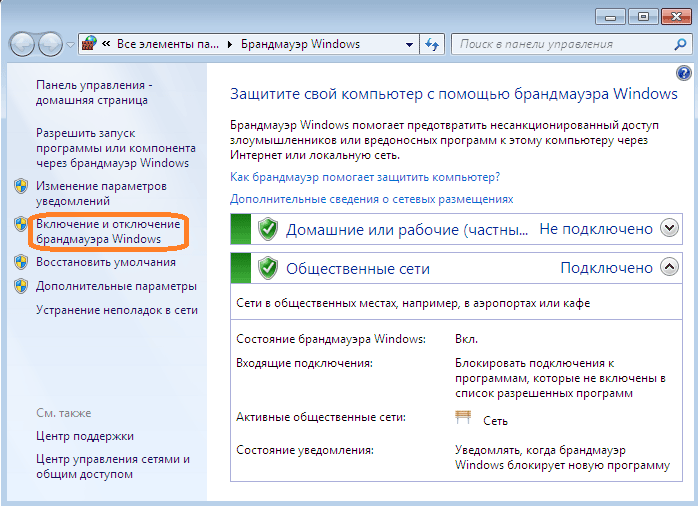Expand the Домашние или рабочие networks section
Image resolution: width=698 pixels, height=506 pixels.
(x=670, y=229)
